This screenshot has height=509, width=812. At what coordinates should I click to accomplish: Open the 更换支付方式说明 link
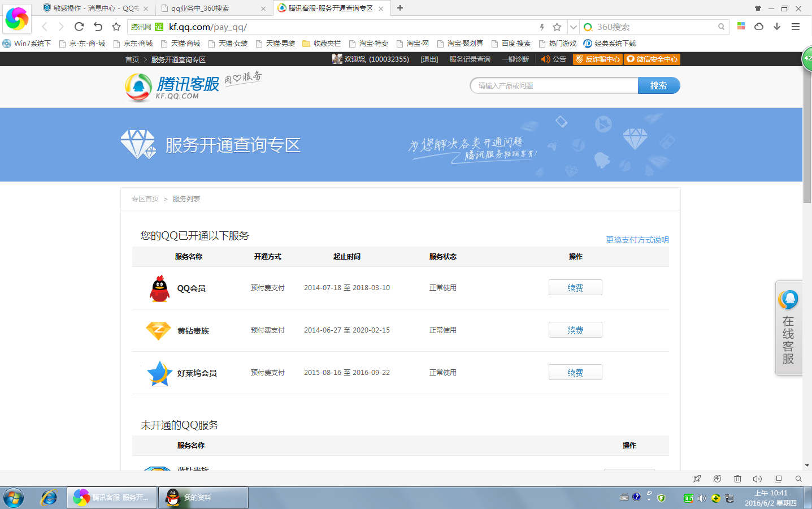[637, 240]
